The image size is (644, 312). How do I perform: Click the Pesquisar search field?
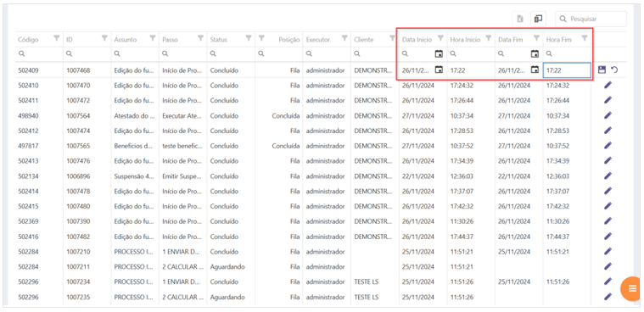[591, 19]
